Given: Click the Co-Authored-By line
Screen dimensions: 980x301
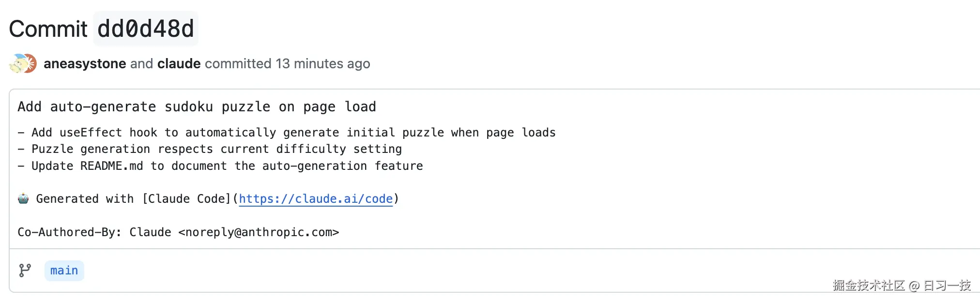Looking at the screenshot, I should click(x=179, y=232).
